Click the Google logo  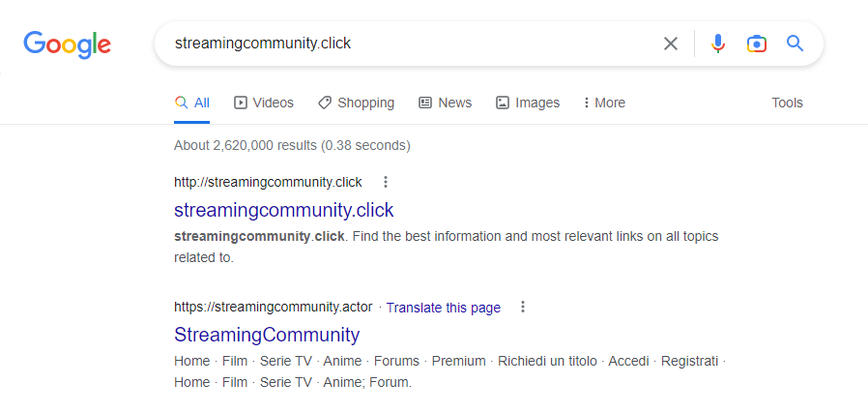tap(68, 44)
